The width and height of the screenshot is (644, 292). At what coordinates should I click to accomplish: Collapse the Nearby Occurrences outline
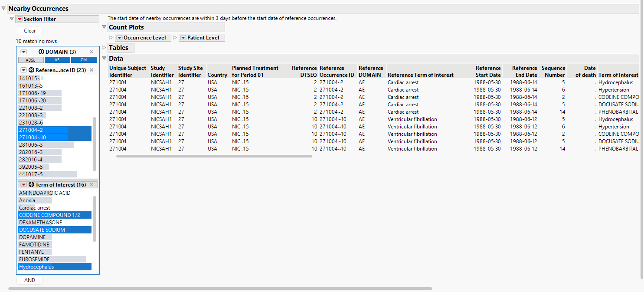tap(4, 9)
